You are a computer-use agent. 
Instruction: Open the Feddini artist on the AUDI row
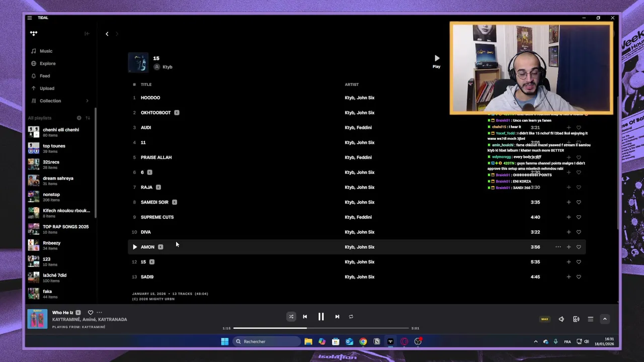pyautogui.click(x=364, y=128)
